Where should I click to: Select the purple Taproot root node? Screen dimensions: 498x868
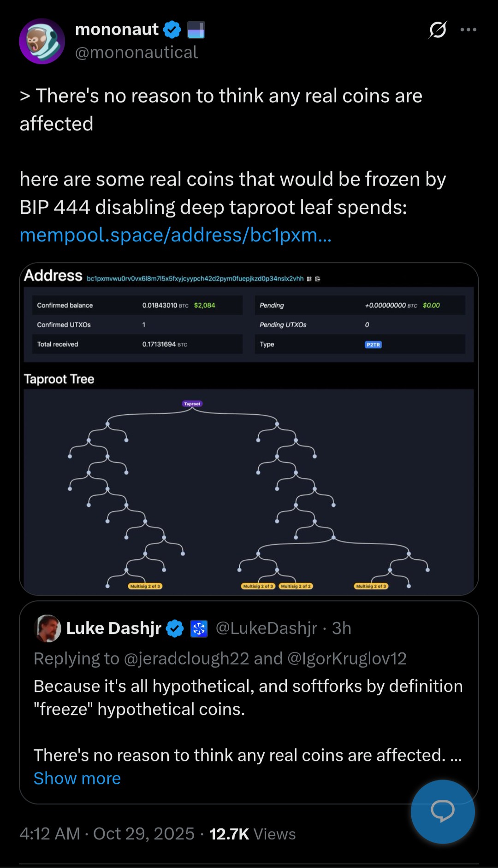[192, 404]
